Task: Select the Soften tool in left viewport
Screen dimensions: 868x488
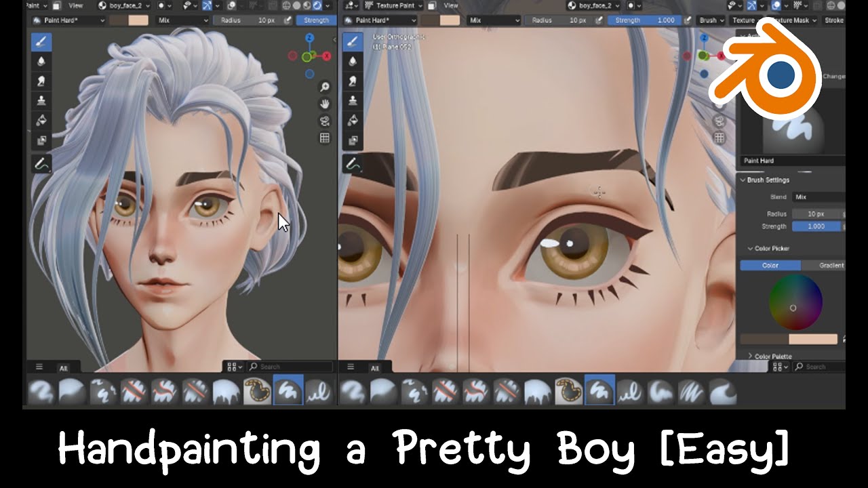Action: (x=41, y=62)
